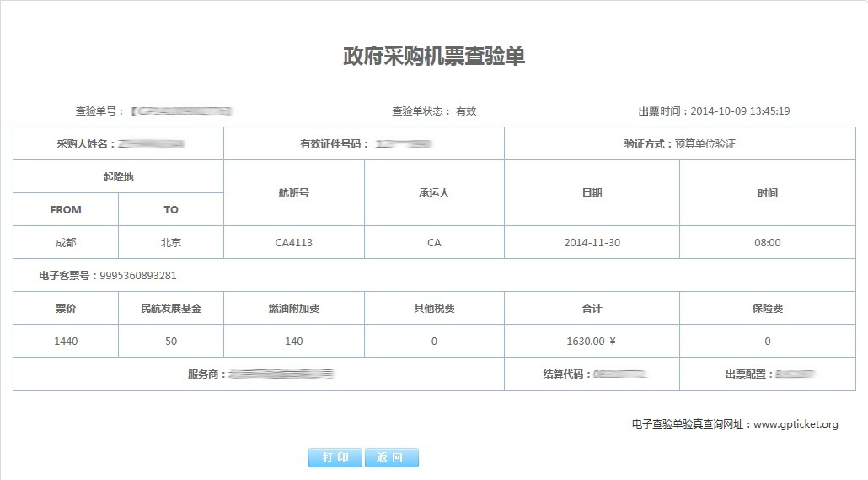Screen dimensions: 868x480
Task: Click the page title 政府采购机票查验单
Action: coord(434,57)
